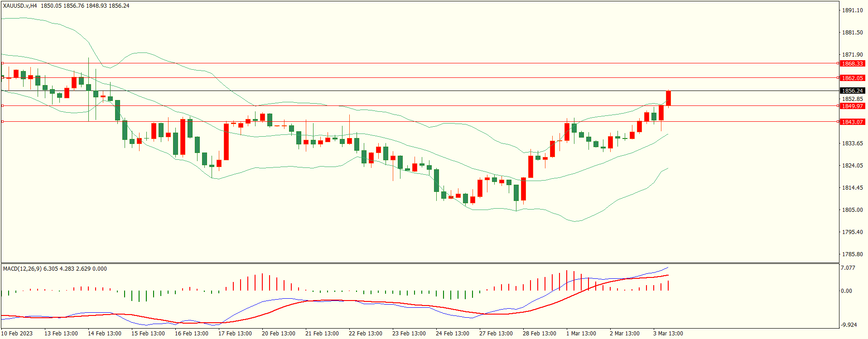868x339 pixels.
Task: Click the 1785.80 price scale value
Action: [x=852, y=254]
